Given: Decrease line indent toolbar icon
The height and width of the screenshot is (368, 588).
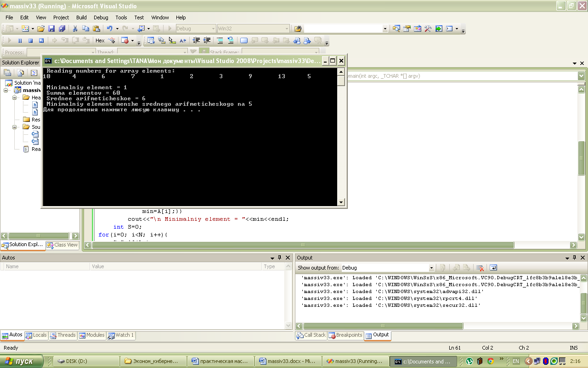Looking at the screenshot, I should point(196,40).
